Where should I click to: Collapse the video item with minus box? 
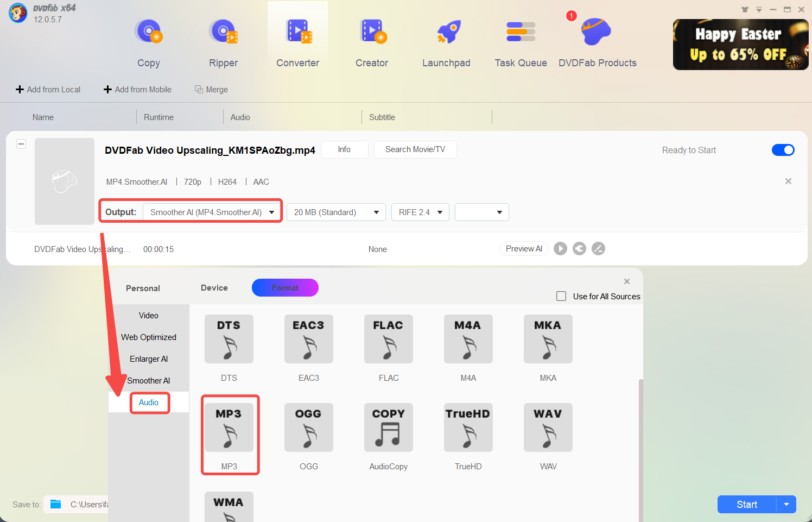[x=21, y=144]
